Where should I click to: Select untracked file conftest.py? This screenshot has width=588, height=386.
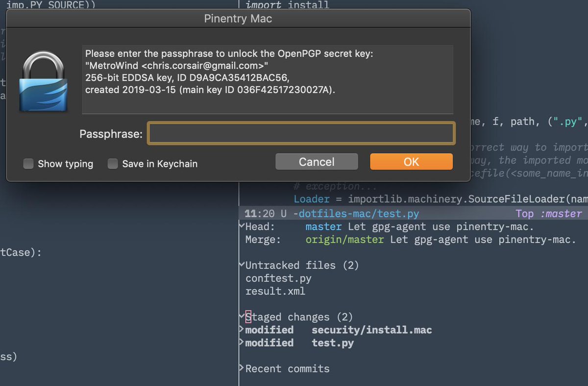[x=278, y=278]
